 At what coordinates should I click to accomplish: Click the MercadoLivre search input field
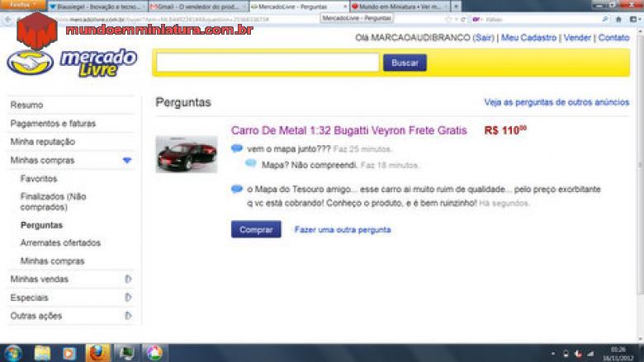[268, 63]
